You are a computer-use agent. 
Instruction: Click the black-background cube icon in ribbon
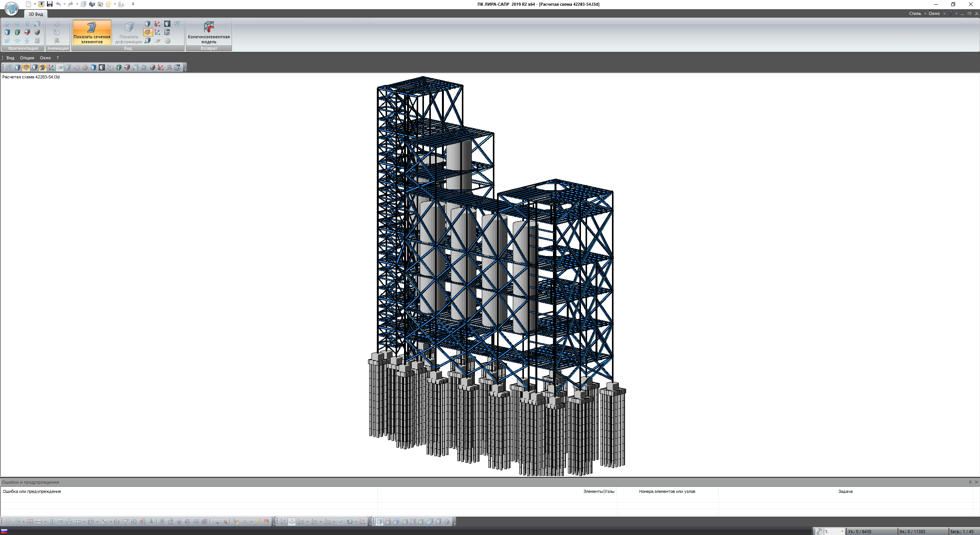coord(167,24)
